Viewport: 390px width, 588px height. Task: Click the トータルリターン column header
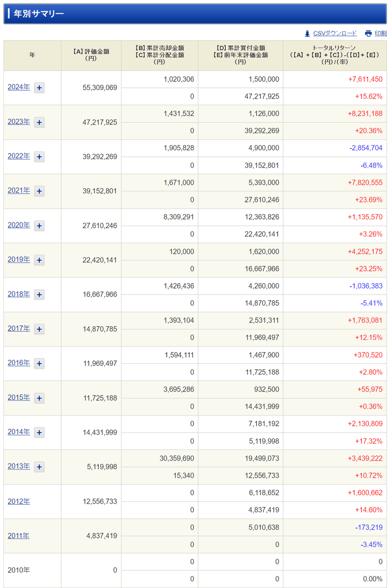click(x=335, y=55)
